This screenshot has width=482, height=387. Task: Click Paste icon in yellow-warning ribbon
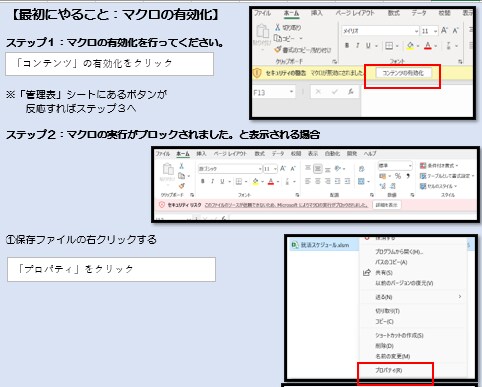pyautogui.click(x=263, y=32)
